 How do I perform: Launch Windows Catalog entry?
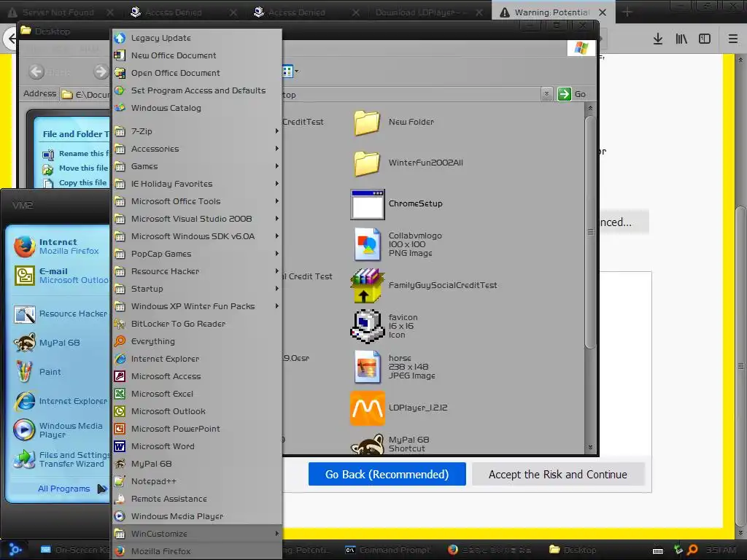tap(197, 108)
